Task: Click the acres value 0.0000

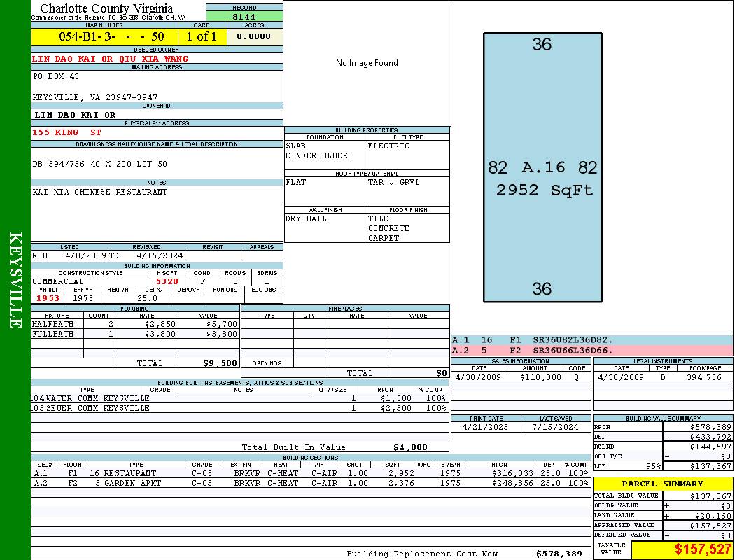Action: (258, 36)
